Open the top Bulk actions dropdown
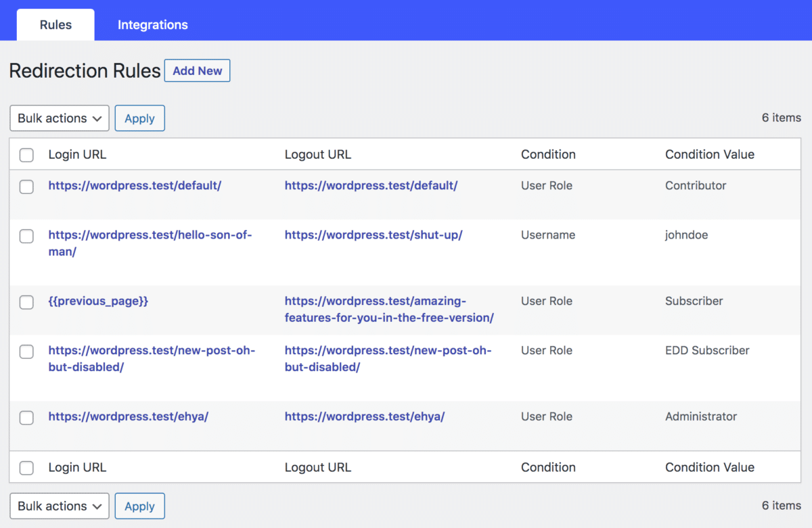 (x=59, y=118)
